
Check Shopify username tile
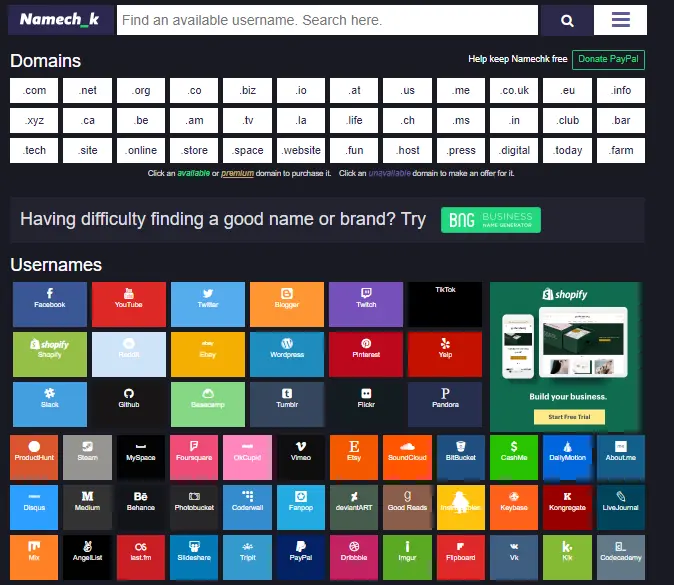50,354
